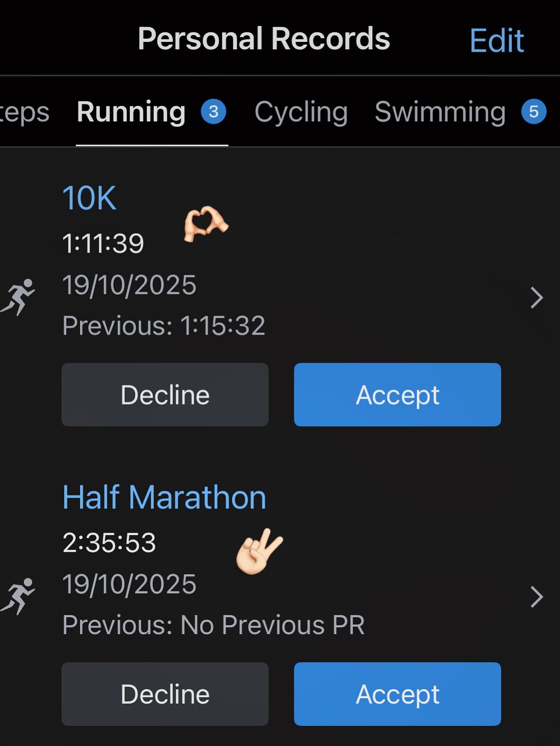Screen dimensions: 560x746
Task: Tap the Previous: 1:15:32 text
Action: click(164, 326)
